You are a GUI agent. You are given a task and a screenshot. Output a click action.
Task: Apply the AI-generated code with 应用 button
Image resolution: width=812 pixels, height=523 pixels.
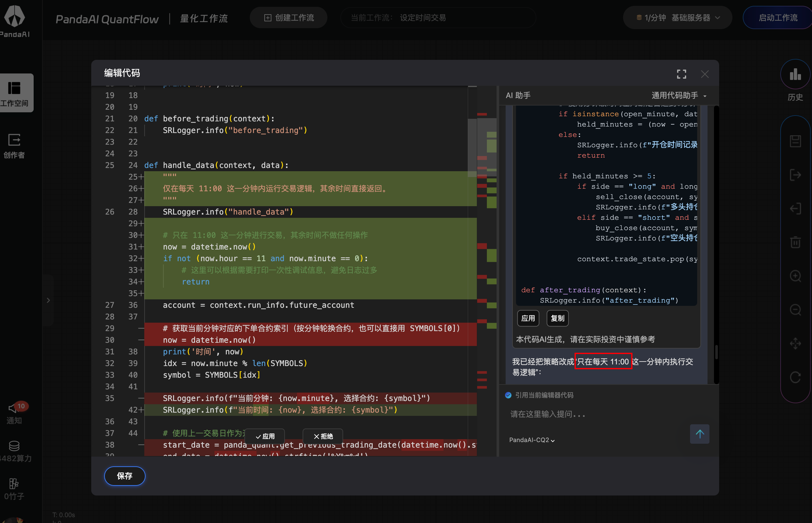pos(528,318)
